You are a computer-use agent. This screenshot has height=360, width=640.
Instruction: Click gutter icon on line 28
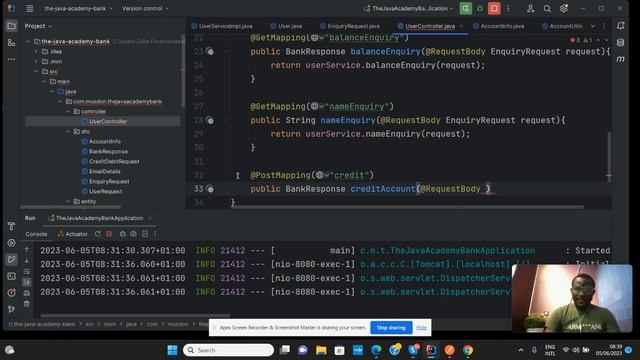point(209,120)
